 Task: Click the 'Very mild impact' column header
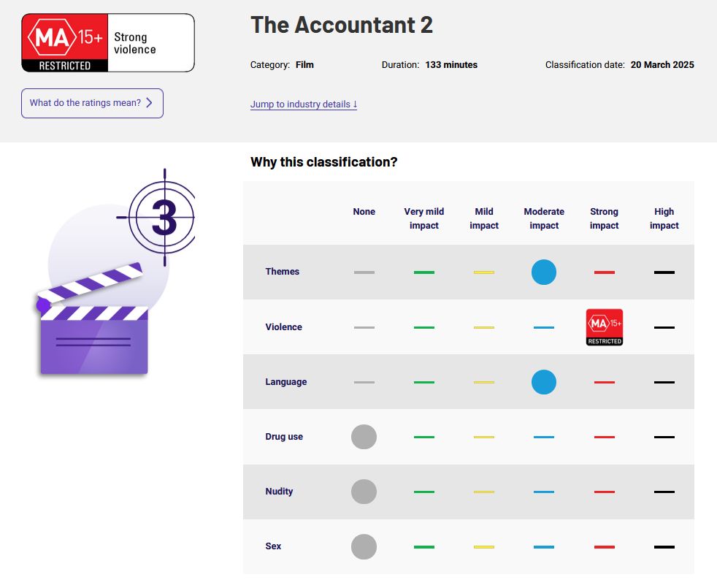pyautogui.click(x=424, y=218)
